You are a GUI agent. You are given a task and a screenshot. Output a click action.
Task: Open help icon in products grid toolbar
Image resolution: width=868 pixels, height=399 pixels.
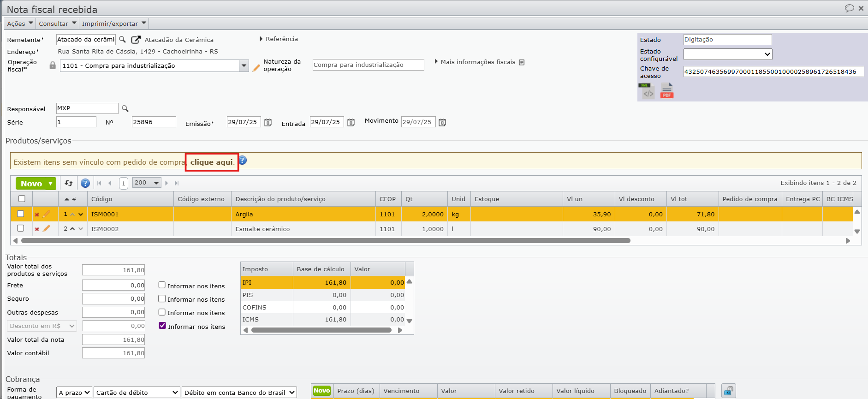[85, 183]
